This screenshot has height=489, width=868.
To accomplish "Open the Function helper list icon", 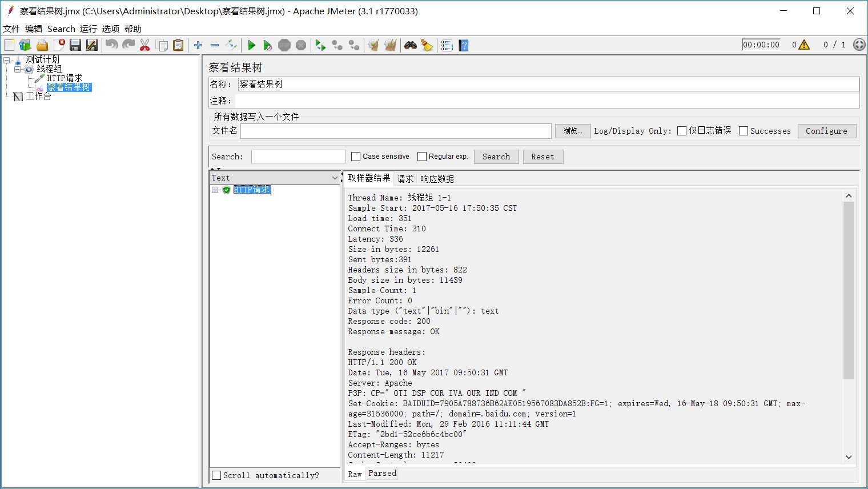I will (447, 45).
